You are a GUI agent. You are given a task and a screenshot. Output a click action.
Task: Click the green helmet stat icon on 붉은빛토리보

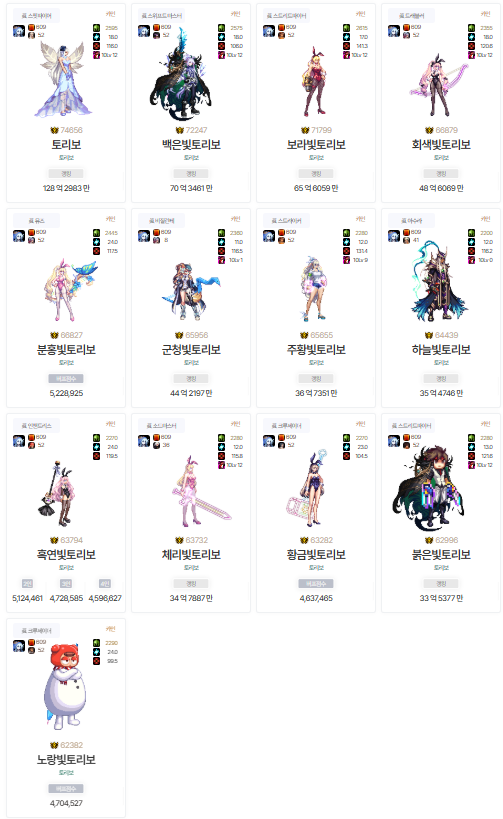471,438
